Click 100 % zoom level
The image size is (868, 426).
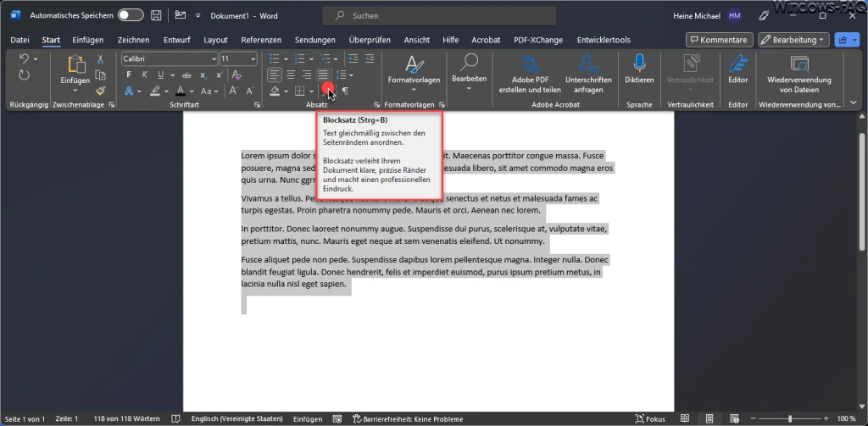coord(846,419)
